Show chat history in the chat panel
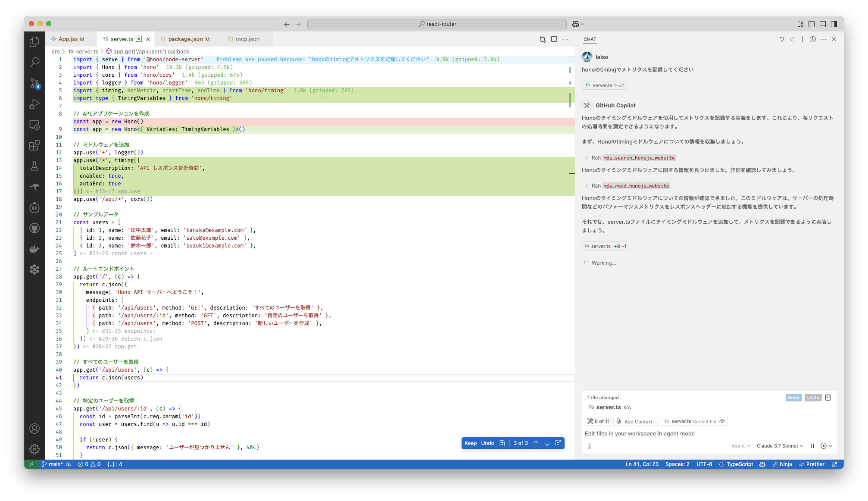Image resolution: width=868 pixels, height=501 pixels. (x=813, y=39)
